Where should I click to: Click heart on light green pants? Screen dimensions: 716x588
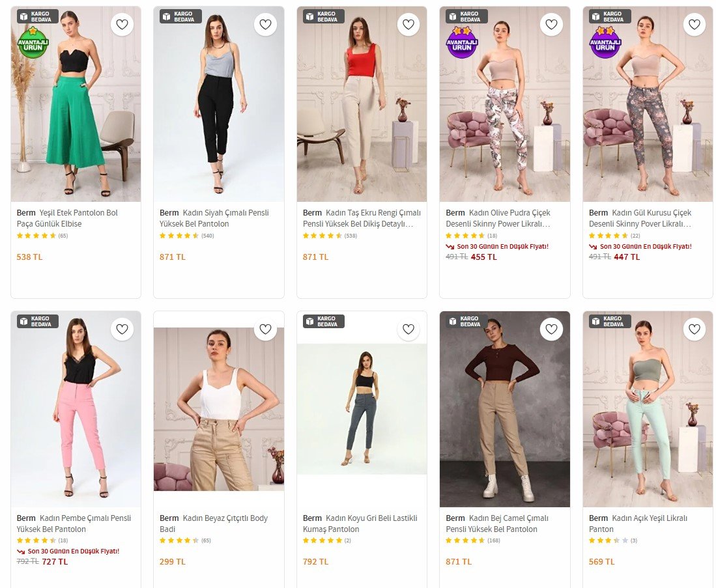pos(695,329)
